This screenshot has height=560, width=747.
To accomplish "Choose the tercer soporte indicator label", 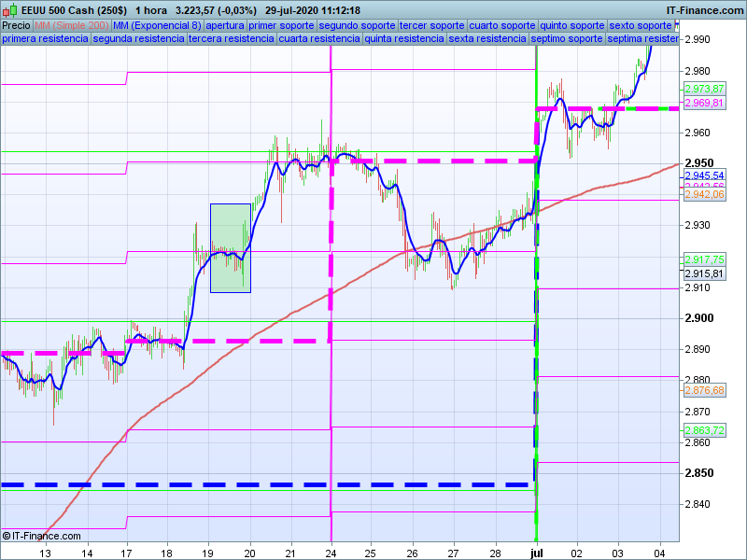I will [430, 25].
